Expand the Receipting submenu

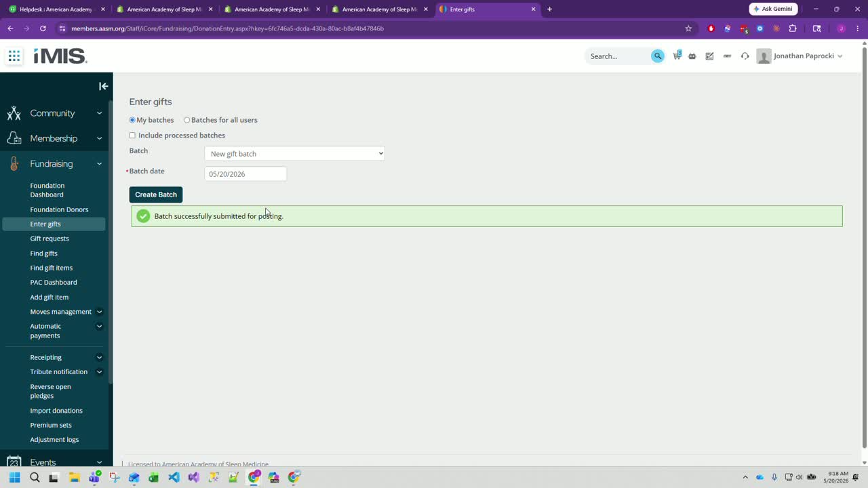(99, 357)
